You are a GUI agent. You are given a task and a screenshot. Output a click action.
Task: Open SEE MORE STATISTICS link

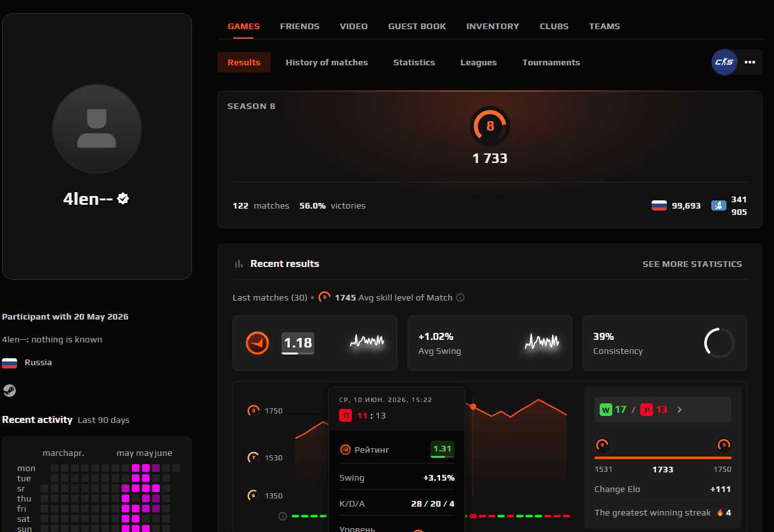coord(692,264)
